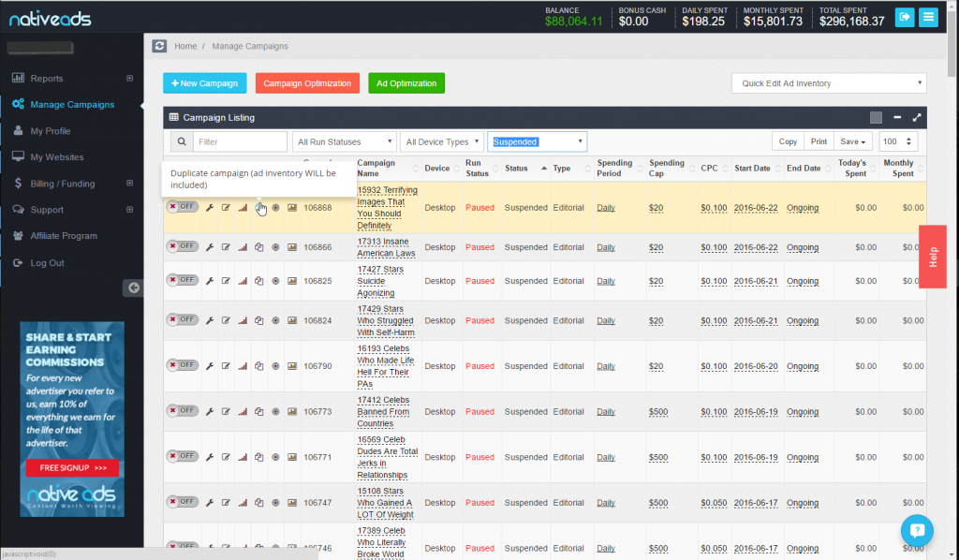This screenshot has height=560, width=959.
Task: Open Manage Campaigns in the sidebar
Action: [71, 105]
